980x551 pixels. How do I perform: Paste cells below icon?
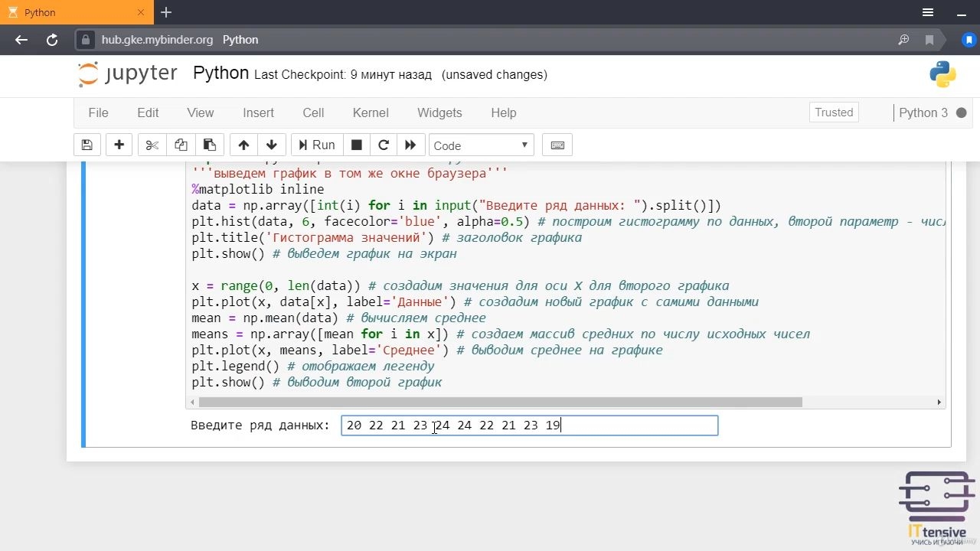209,145
